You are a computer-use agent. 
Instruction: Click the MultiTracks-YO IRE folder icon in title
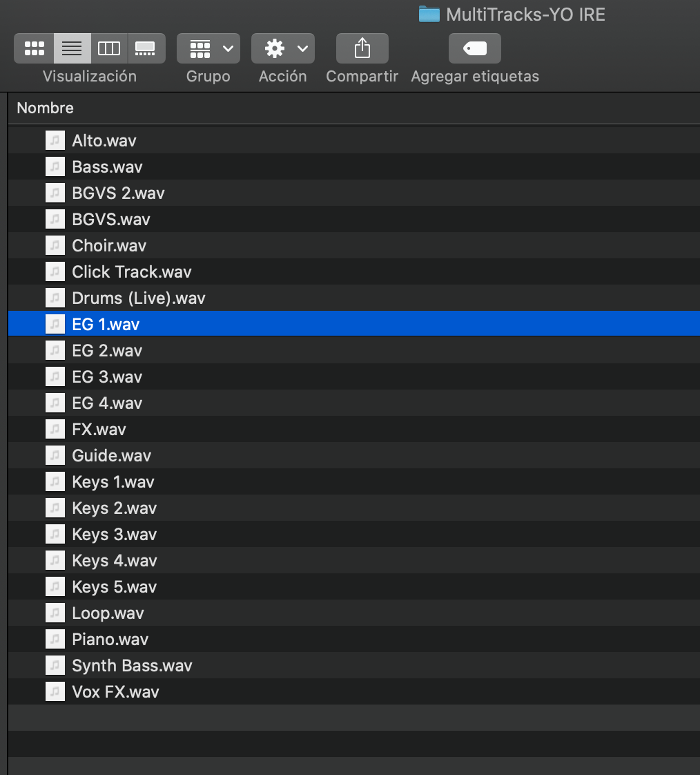[x=429, y=15]
